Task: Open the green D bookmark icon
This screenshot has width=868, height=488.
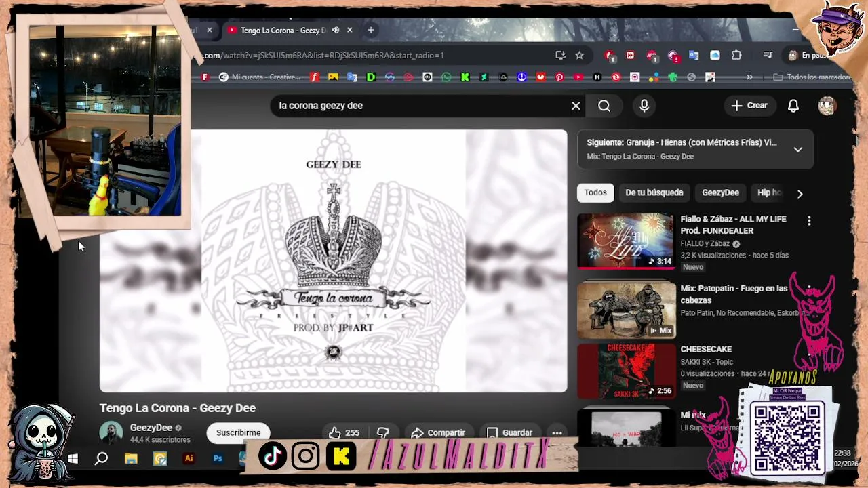Action: pos(371,77)
